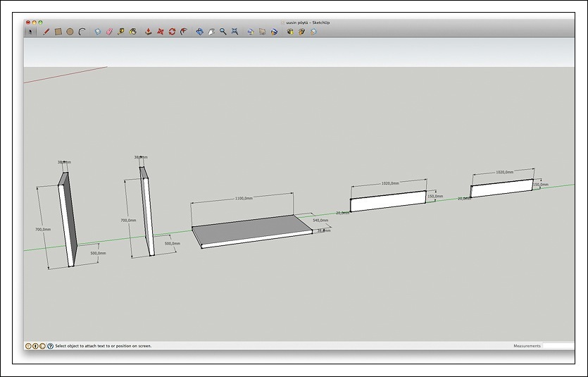Click the gray top face of the tabletop board
The width and height of the screenshot is (588, 377).
coord(252,229)
